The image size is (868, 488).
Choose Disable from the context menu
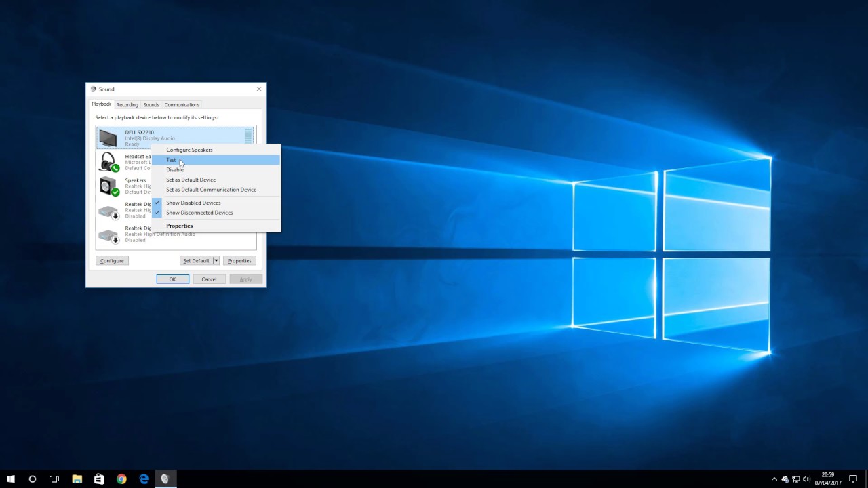point(216,169)
